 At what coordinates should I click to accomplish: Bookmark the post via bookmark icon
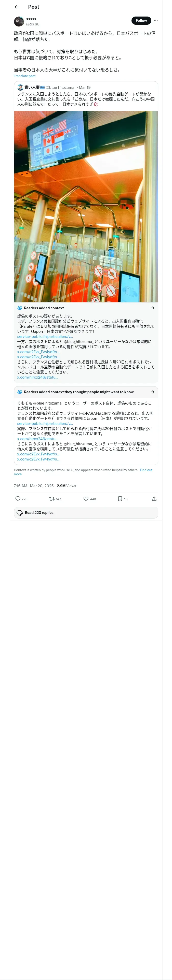[120, 498]
